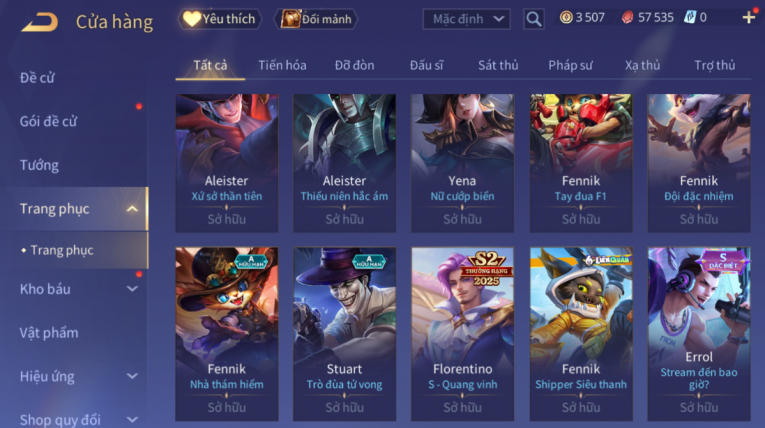
Task: Select Stuart Trò đùa tử vong skin
Action: coord(344,334)
